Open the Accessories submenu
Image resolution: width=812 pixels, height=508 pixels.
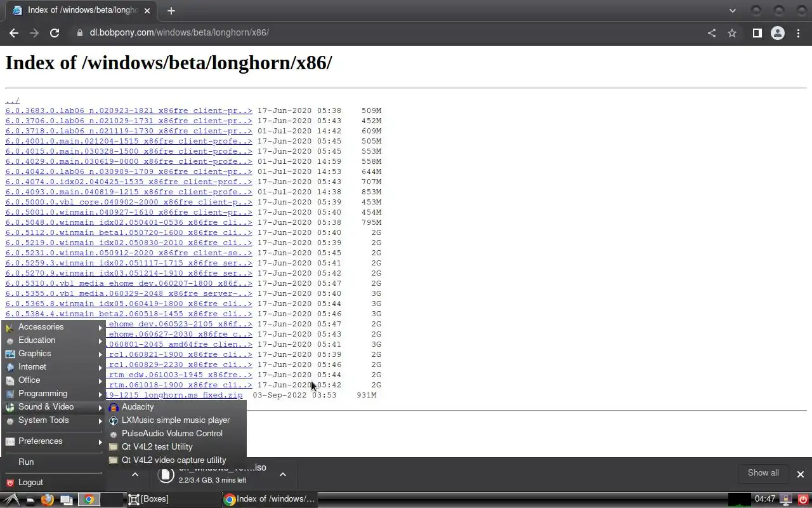tap(53, 327)
